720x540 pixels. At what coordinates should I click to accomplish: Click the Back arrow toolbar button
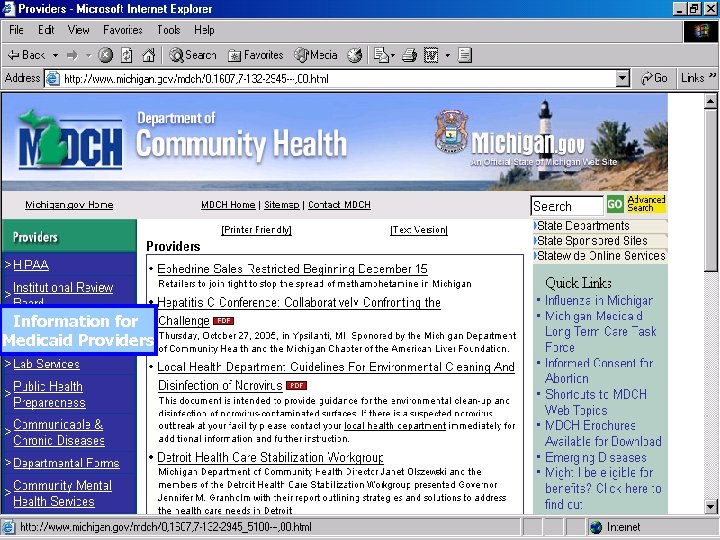point(26,56)
